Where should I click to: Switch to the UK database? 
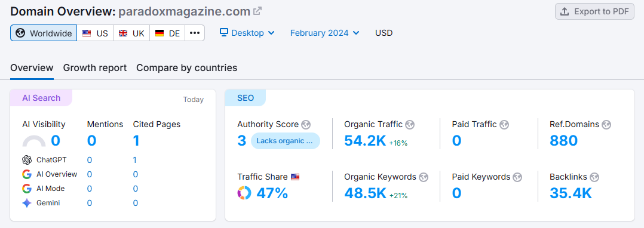(x=131, y=33)
